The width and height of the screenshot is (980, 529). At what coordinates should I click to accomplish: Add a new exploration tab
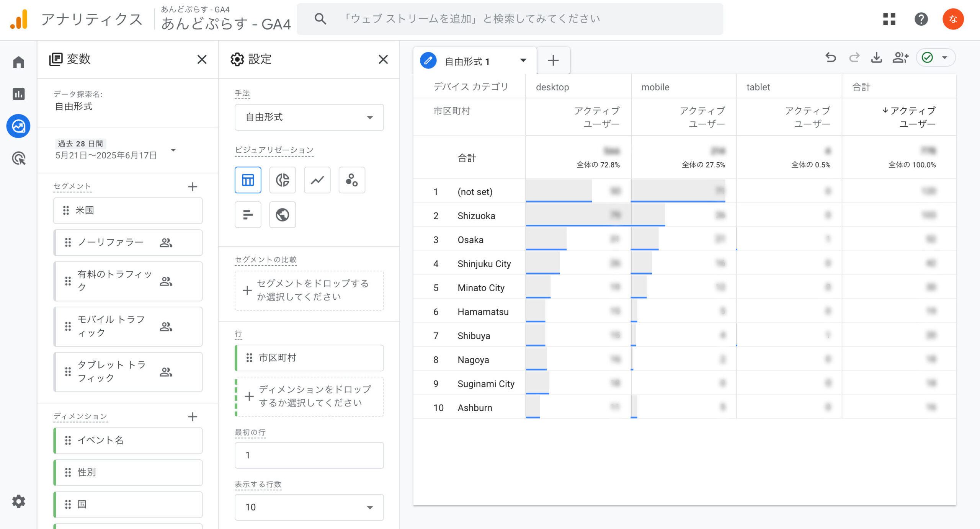[x=553, y=60]
